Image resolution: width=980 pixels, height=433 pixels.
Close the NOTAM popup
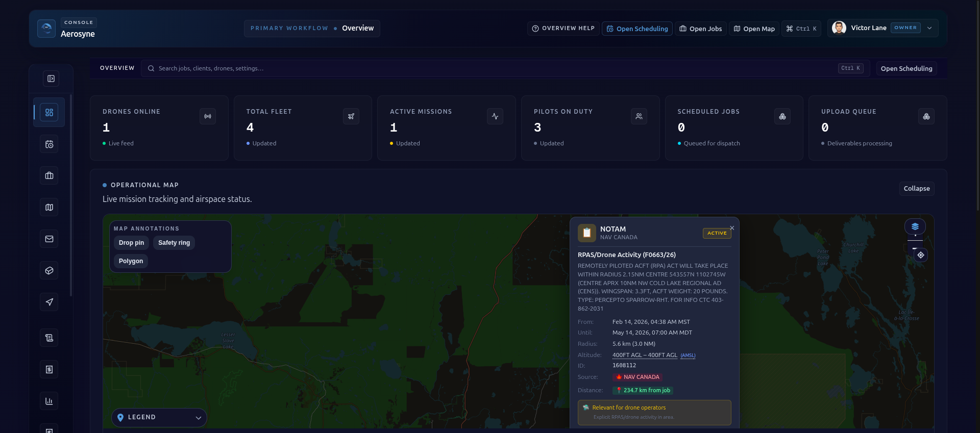tap(732, 228)
